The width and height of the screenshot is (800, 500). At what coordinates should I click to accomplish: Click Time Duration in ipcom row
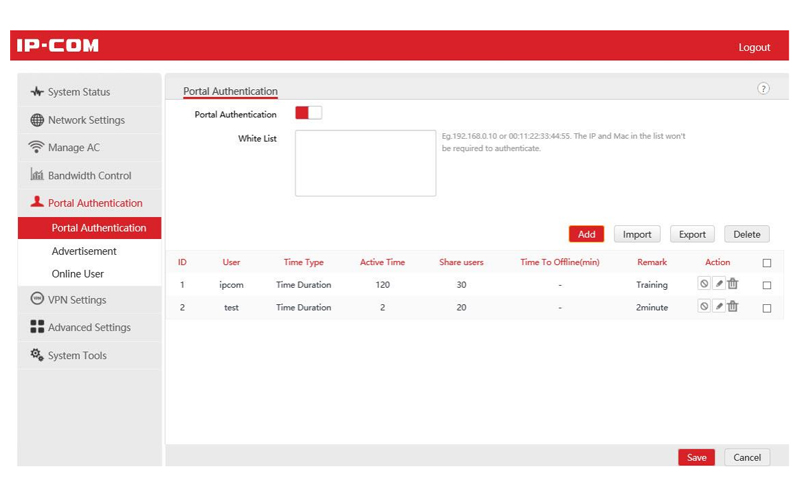(304, 285)
